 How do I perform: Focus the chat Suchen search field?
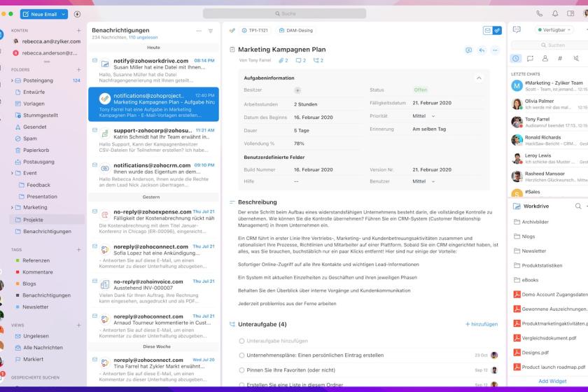[552, 45]
